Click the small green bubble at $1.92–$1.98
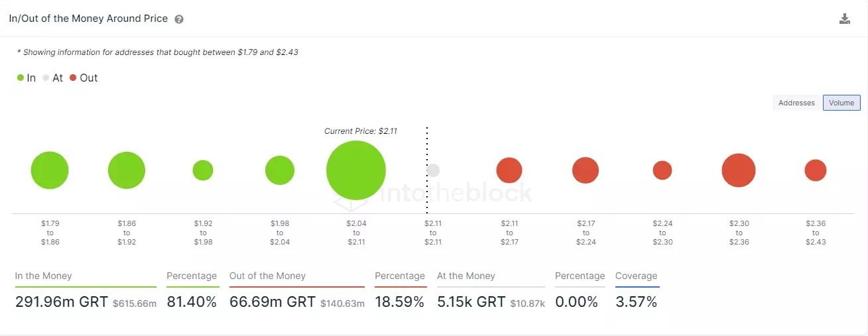This screenshot has height=336, width=868. tap(203, 170)
